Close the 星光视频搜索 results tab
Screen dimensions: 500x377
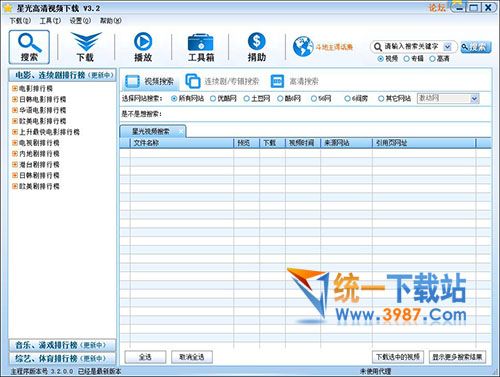click(181, 132)
